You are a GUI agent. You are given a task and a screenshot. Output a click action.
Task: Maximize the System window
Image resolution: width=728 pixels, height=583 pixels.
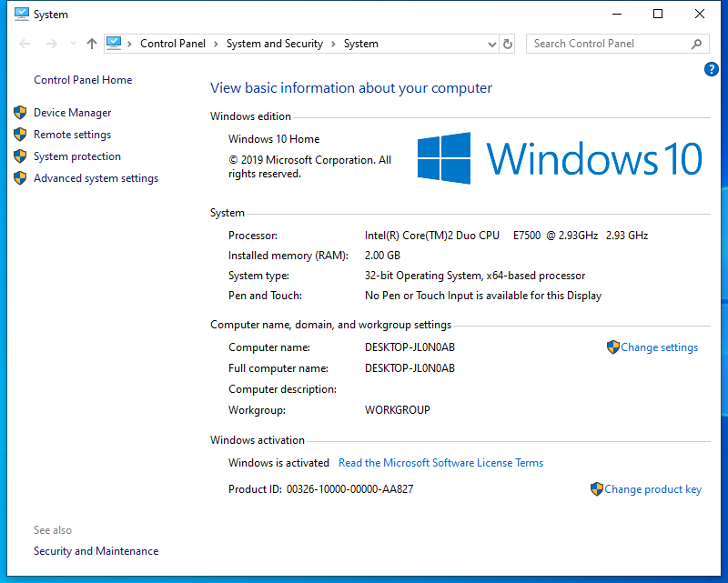point(658,14)
